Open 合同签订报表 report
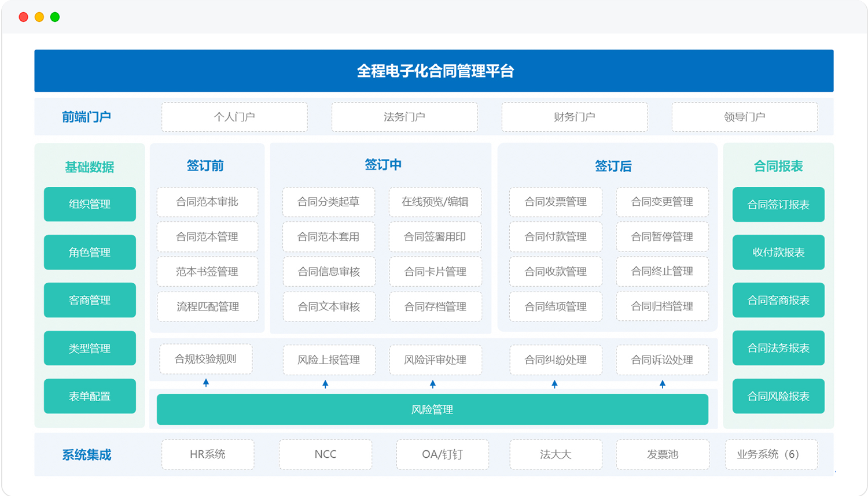This screenshot has height=496, width=868. point(778,205)
